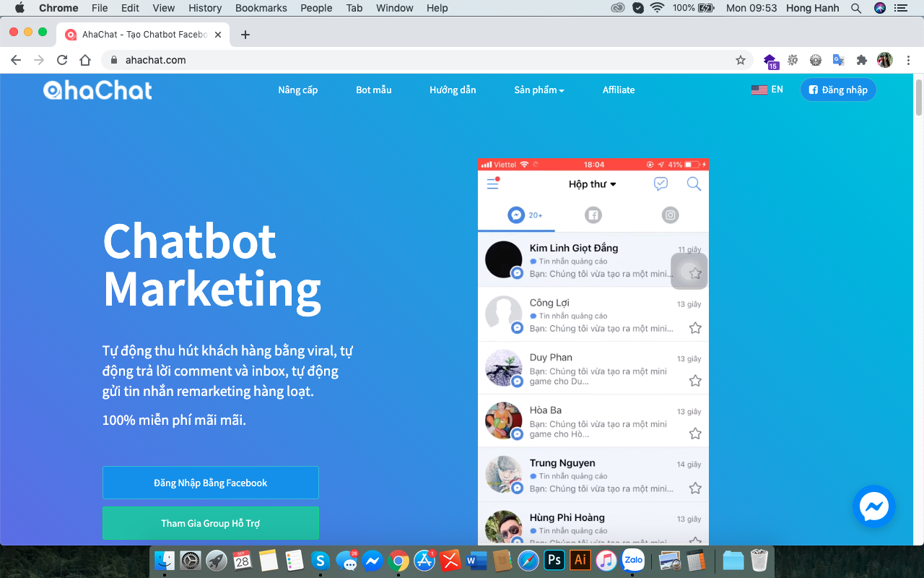
Task: Open the floating Messenger chat bubble
Action: [x=874, y=506]
